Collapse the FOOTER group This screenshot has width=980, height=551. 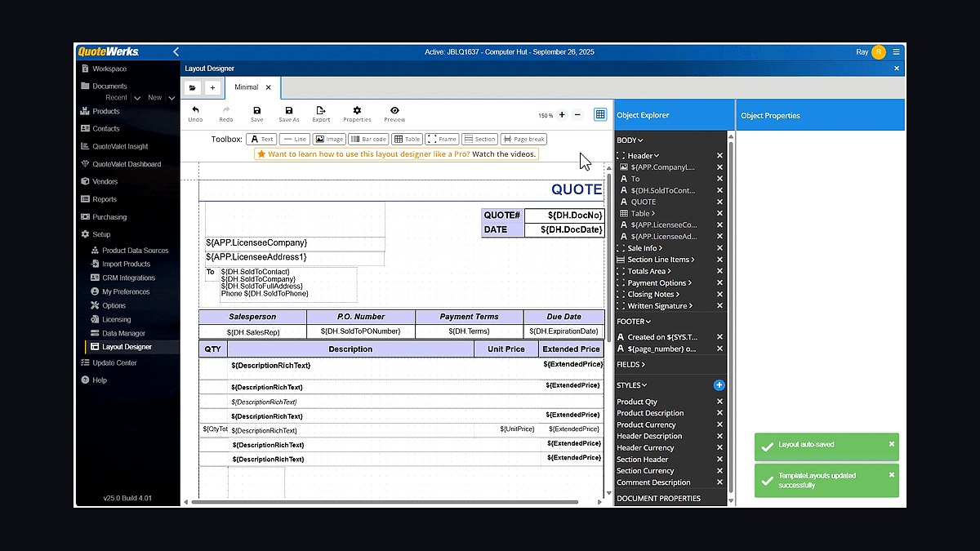(634, 322)
